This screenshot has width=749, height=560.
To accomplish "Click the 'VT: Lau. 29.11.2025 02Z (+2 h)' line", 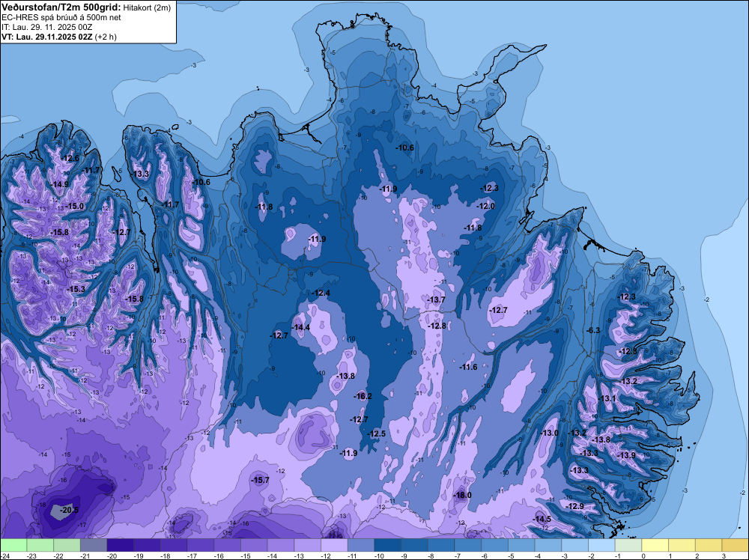I will pos(59,36).
